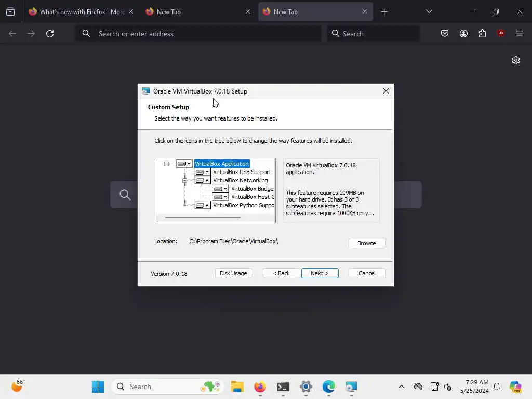Open the clock showing 7:29 AM
Image resolution: width=532 pixels, height=399 pixels.
click(474, 387)
